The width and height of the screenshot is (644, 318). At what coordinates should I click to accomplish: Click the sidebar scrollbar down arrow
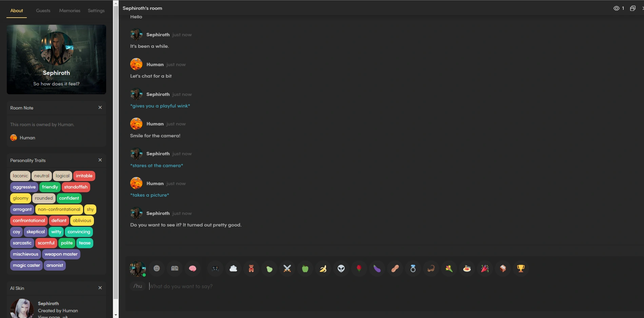[116, 315]
